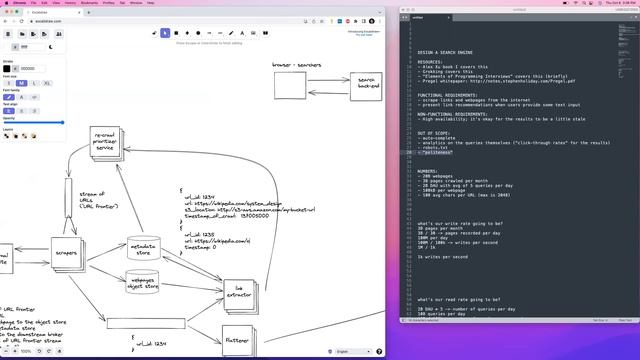
Task: Toggle dark mode moon icon
Action: tap(51, 47)
